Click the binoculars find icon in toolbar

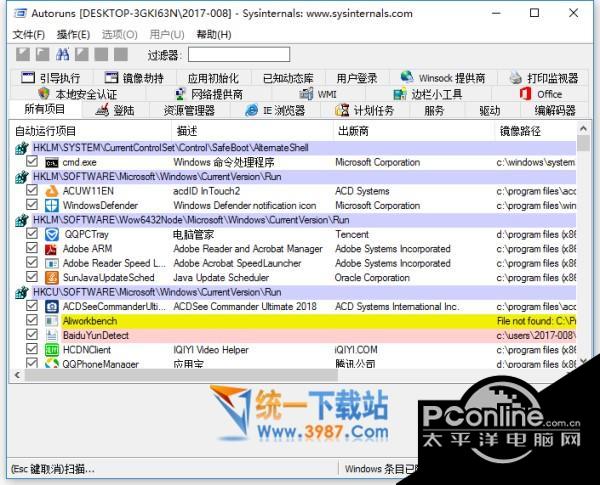click(x=62, y=54)
